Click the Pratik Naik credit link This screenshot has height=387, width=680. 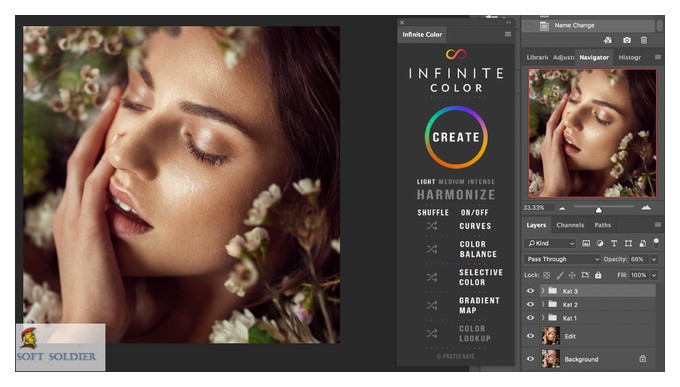tap(455, 356)
